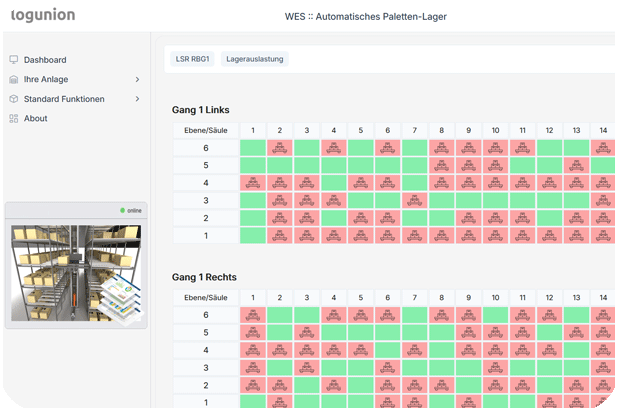Screen dimensions: 618x412
Task: Select pallet at level 6, column 2 in Gang 1 Links
Action: tap(280, 148)
